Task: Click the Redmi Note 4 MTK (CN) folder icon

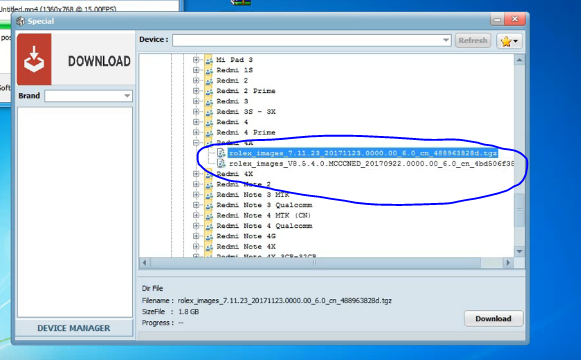Action: coord(209,215)
